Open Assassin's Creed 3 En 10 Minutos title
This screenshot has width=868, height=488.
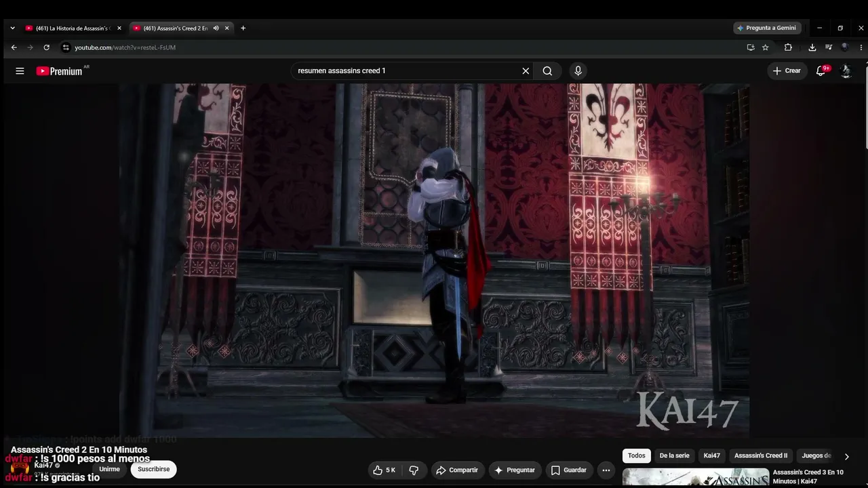(x=808, y=476)
